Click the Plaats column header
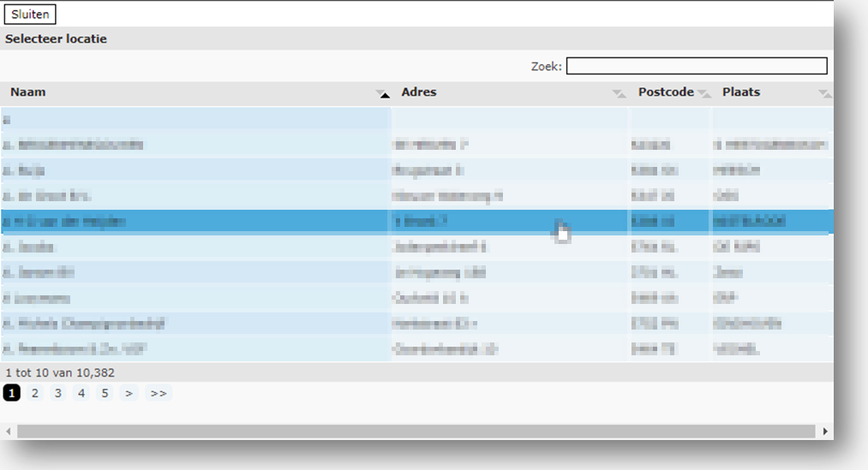This screenshot has height=470, width=868. coord(740,92)
